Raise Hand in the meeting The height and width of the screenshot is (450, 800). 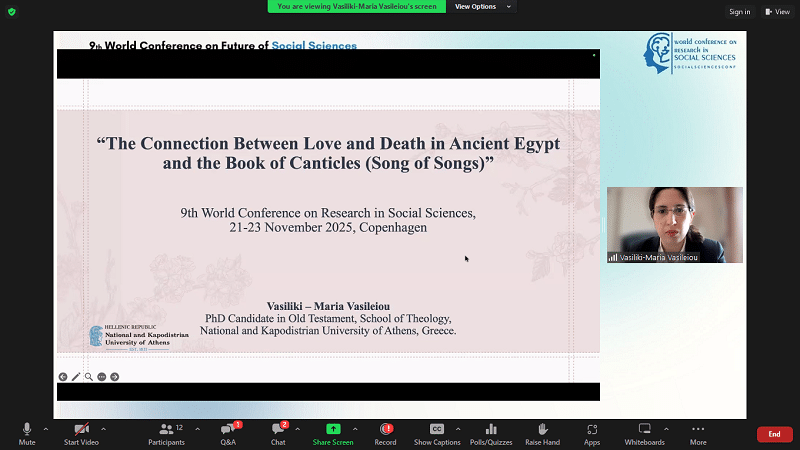[542, 430]
